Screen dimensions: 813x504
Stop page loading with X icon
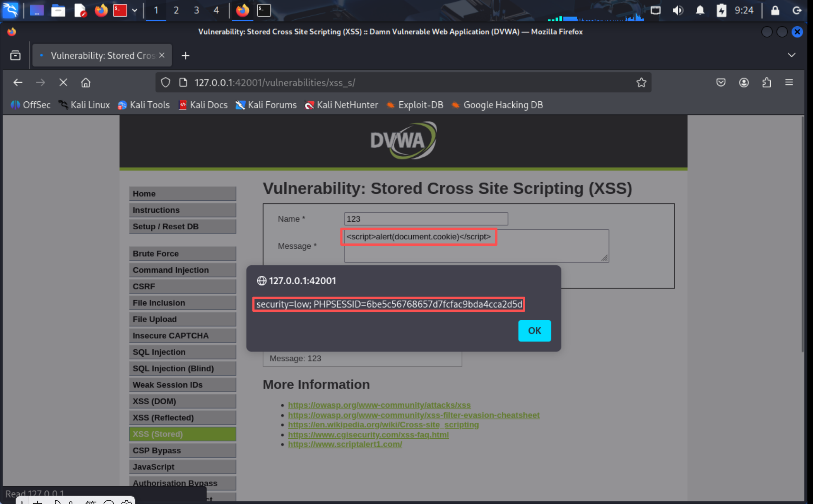click(63, 82)
